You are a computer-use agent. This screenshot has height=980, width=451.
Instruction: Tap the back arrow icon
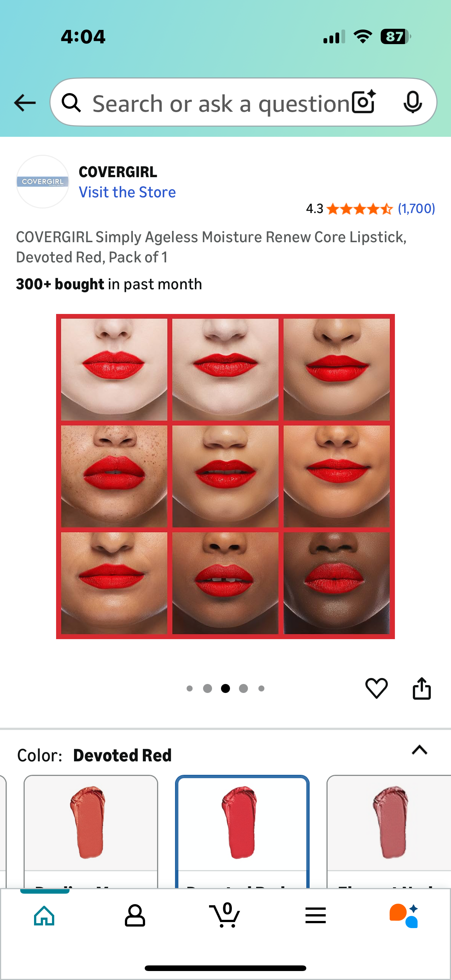(25, 103)
